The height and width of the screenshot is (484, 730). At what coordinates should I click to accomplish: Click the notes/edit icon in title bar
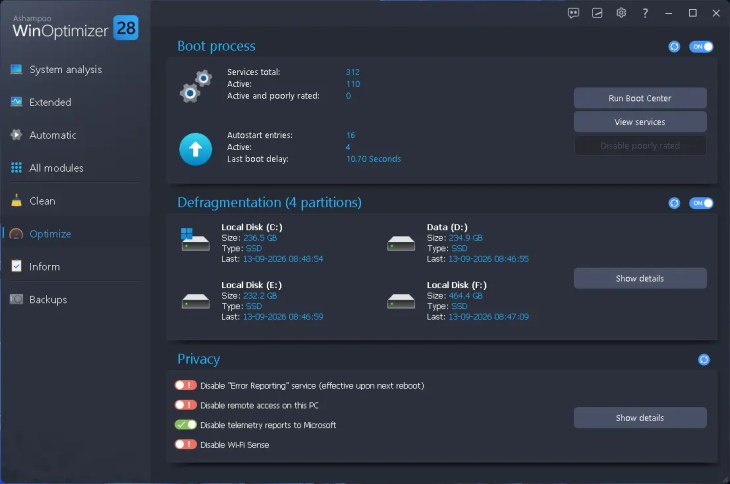597,13
